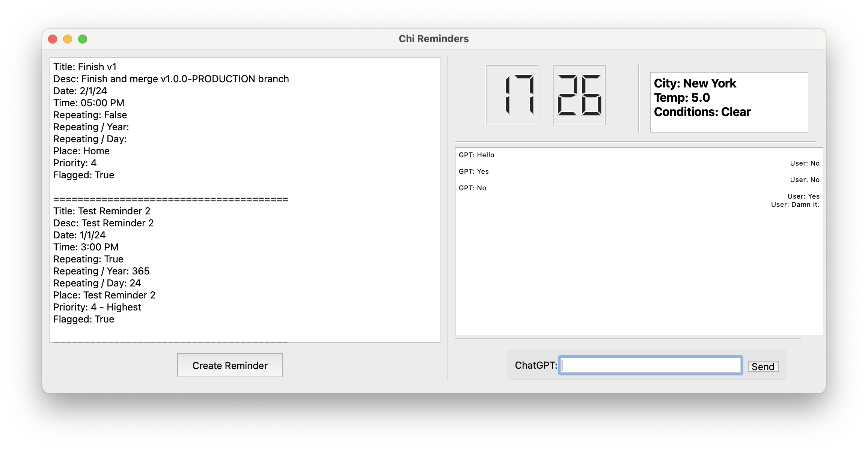Click the 'Date: 2/1/24' line

click(80, 91)
